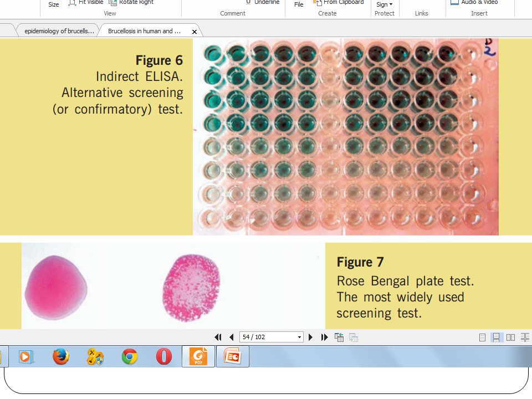Go to the next page
The image size is (532, 399).
coord(310,337)
